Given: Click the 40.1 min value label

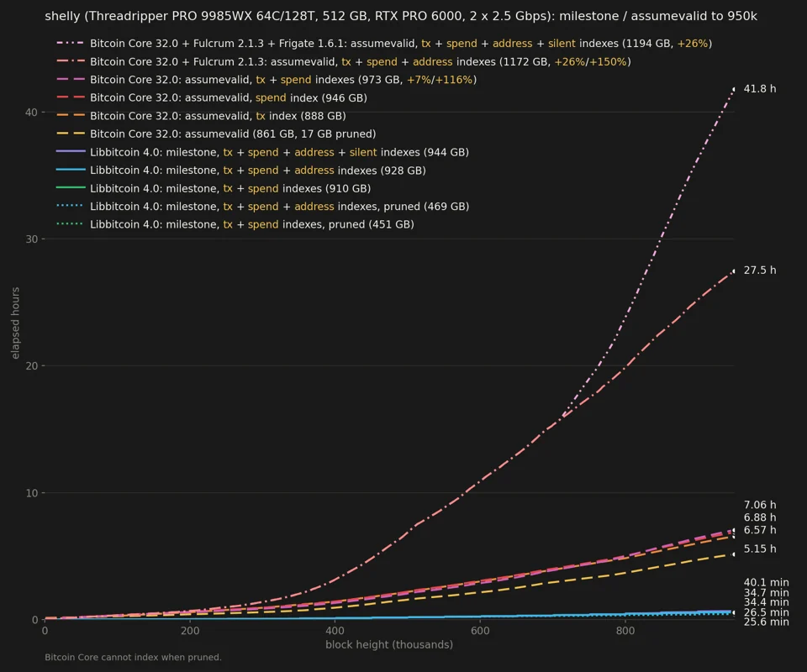Looking at the screenshot, I should pos(767,582).
